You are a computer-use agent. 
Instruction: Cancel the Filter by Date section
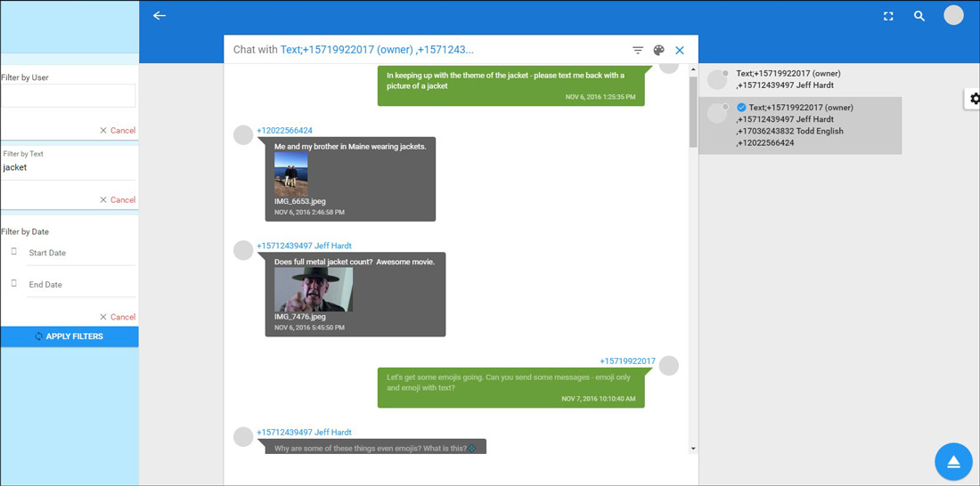click(118, 317)
